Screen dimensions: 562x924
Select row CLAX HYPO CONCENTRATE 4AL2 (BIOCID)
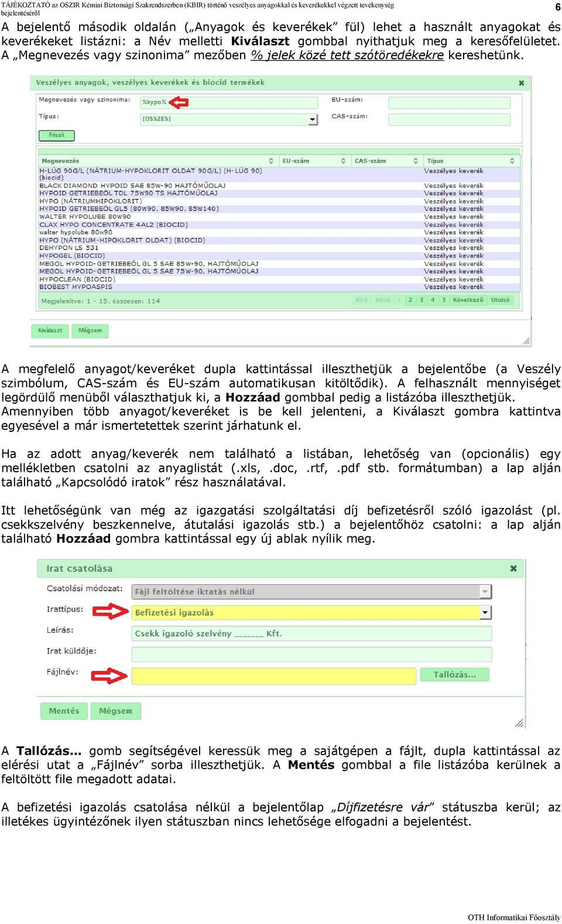click(279, 225)
